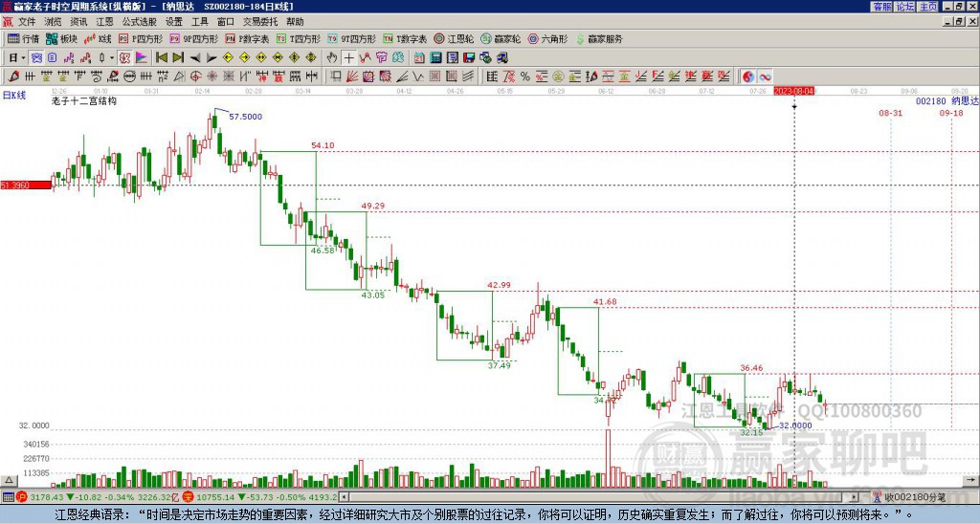This screenshot has height=524, width=980.
Task: Click the 54.10 level label
Action: (323, 145)
